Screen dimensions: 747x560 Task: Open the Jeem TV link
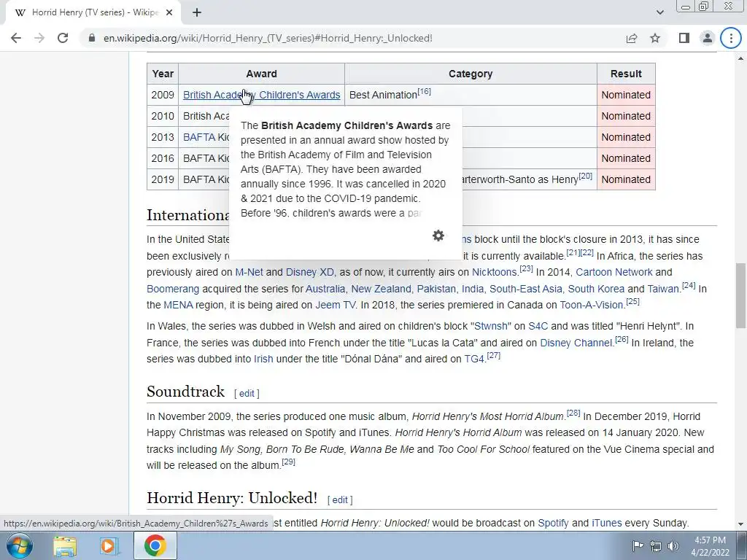[x=335, y=305]
